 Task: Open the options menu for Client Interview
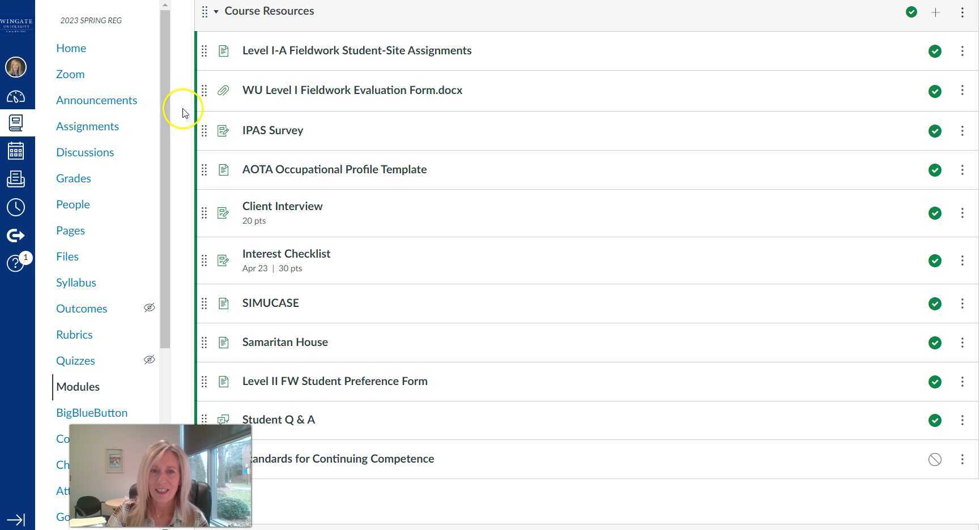(x=962, y=213)
